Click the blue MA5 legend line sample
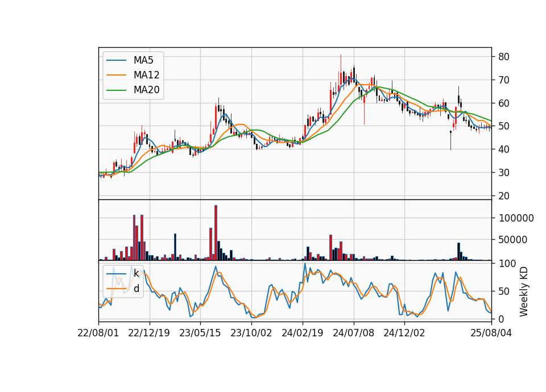The image size is (546, 392). (x=116, y=60)
